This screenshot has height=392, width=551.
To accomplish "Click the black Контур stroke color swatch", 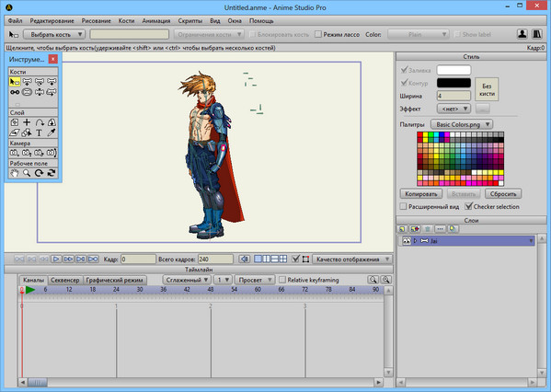I will tap(453, 83).
